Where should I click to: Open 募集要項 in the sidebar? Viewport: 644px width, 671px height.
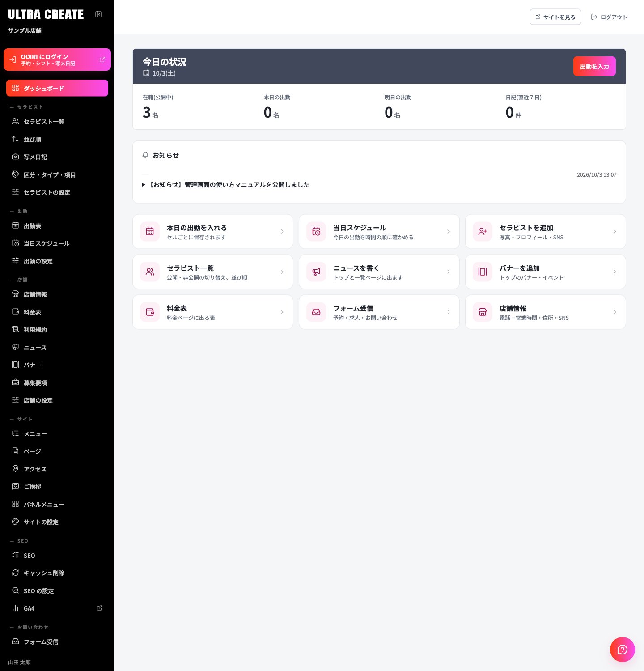(x=57, y=382)
